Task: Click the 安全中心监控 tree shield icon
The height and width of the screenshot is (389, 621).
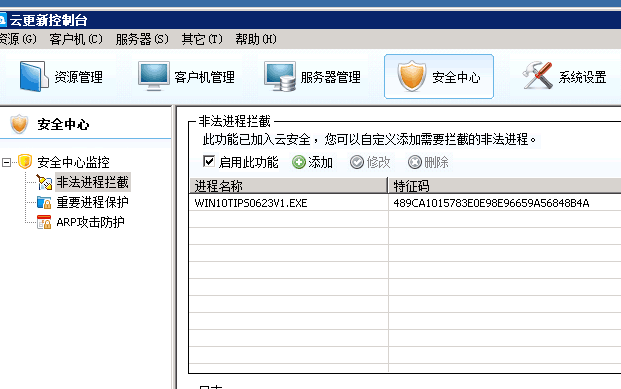Action: (25, 162)
